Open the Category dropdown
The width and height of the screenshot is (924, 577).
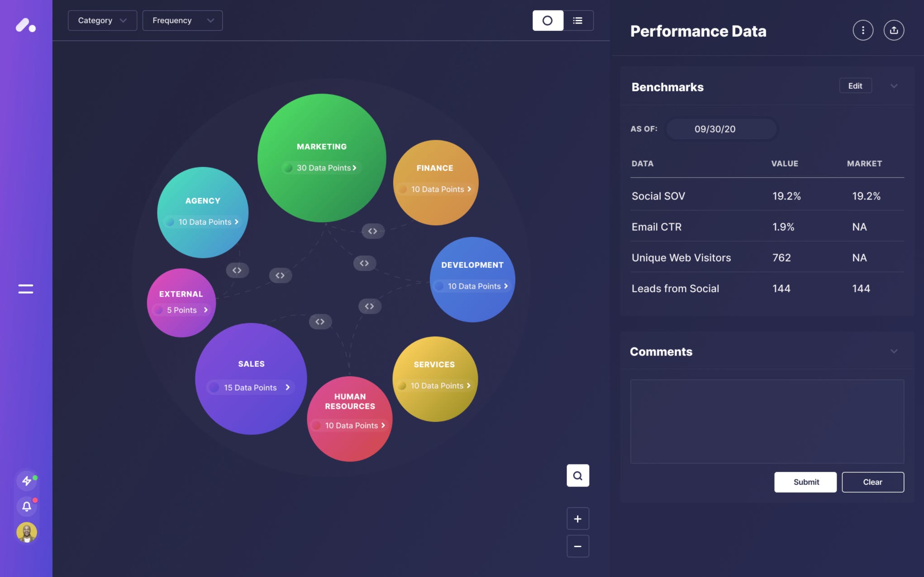pos(102,21)
